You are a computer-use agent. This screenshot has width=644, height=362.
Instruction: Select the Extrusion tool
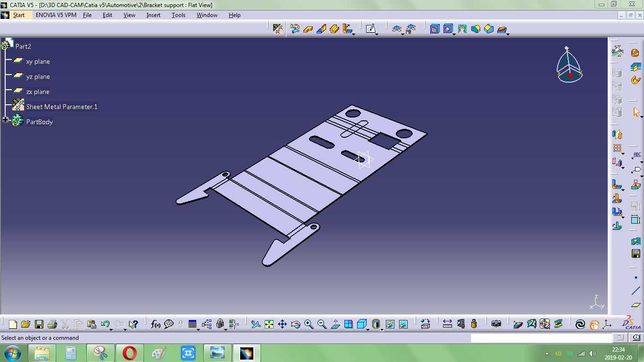click(x=335, y=29)
